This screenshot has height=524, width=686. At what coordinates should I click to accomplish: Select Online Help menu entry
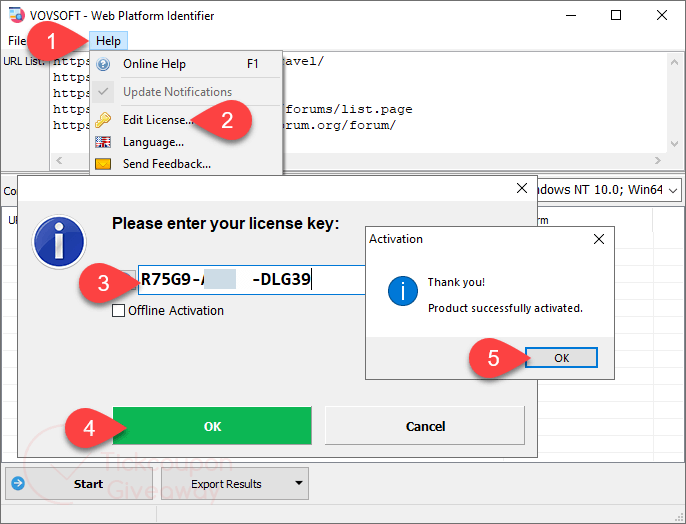154,64
